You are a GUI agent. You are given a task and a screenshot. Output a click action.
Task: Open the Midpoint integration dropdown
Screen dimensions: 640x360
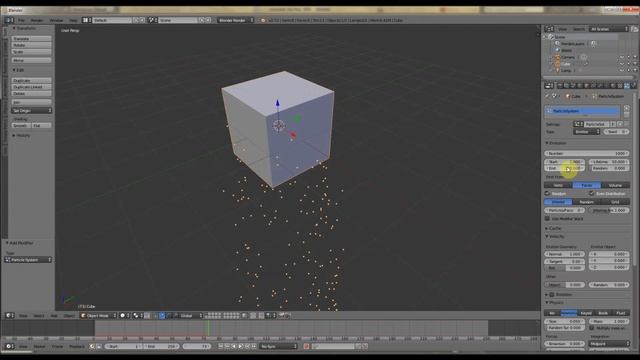click(609, 344)
